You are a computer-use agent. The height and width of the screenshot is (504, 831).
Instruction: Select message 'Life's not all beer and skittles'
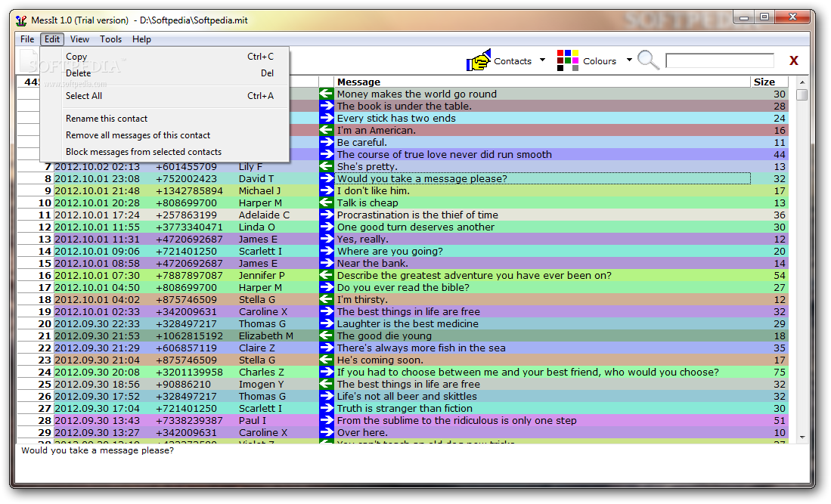coord(407,397)
